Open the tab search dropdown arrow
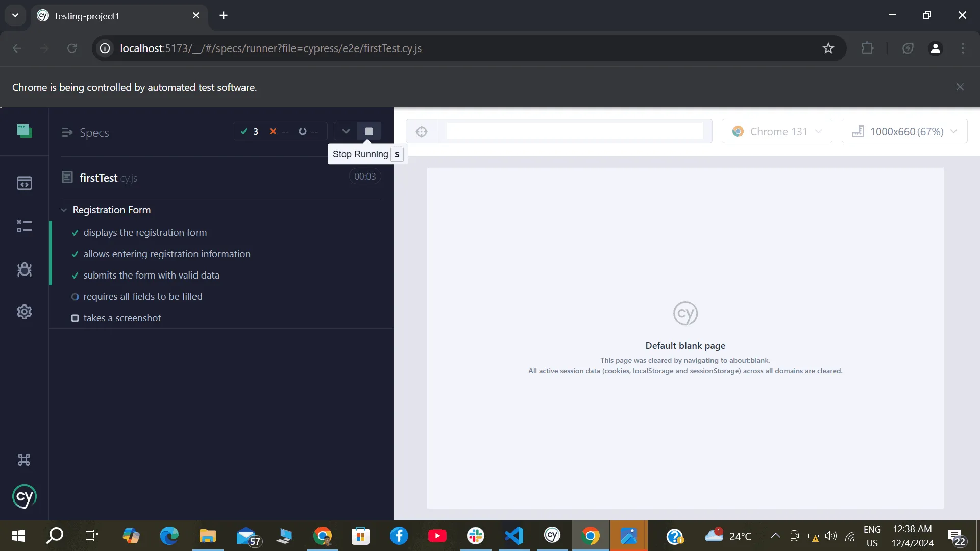The width and height of the screenshot is (980, 551). click(x=15, y=16)
